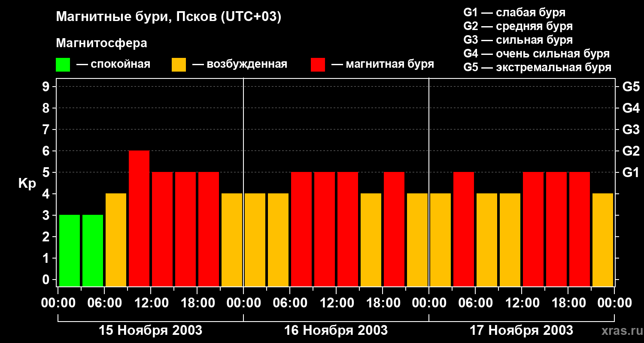644x343 pixels.
Task: Select the red bar at 12:00–15:00 on 15 November
Action: 162,229
